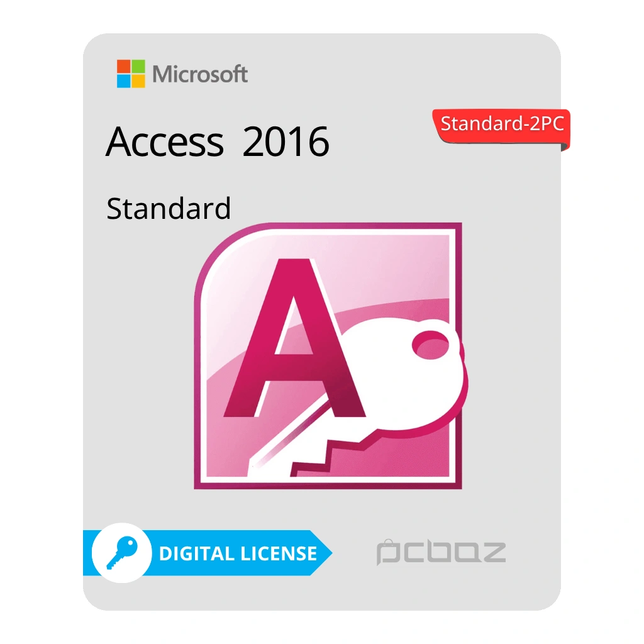This screenshot has height=644, width=644.
Task: Click the year '2016' in the title
Action: 286,142
